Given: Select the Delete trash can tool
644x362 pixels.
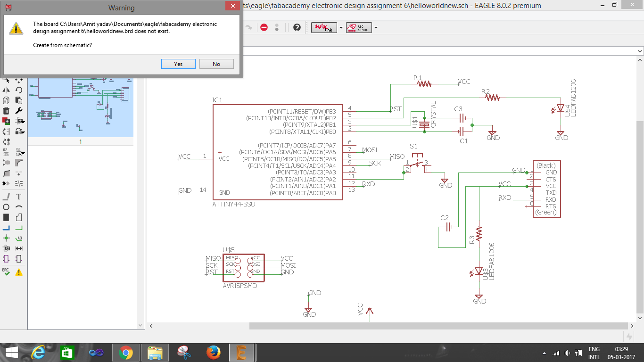Looking at the screenshot, I should pyautogui.click(x=6, y=111).
